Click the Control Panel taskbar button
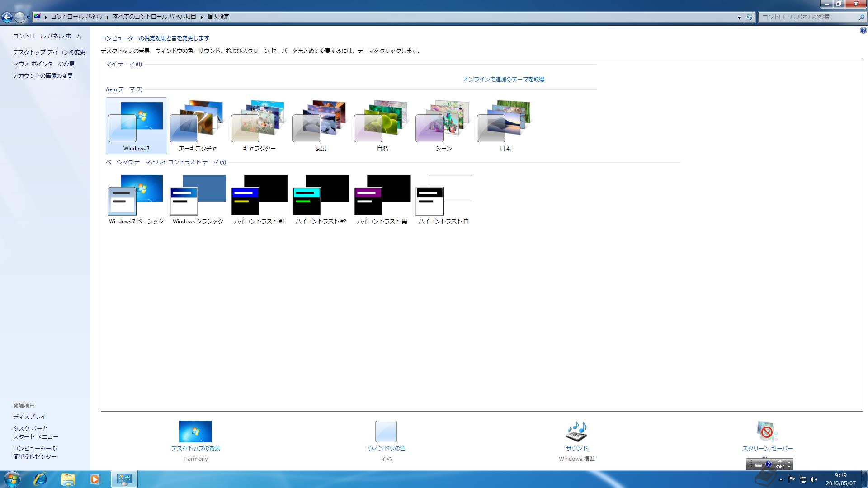The width and height of the screenshot is (868, 488). point(124,479)
